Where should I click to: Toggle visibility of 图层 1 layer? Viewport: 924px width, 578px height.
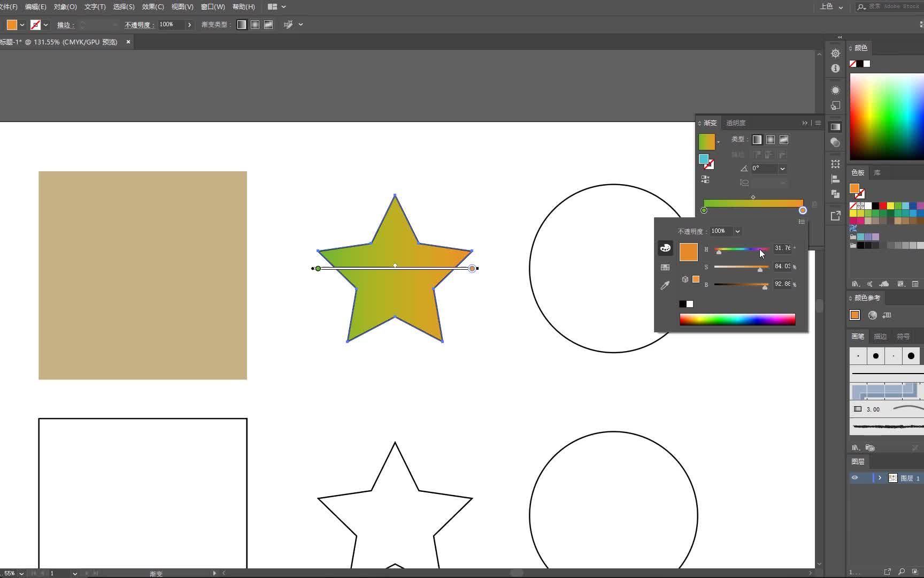[854, 478]
